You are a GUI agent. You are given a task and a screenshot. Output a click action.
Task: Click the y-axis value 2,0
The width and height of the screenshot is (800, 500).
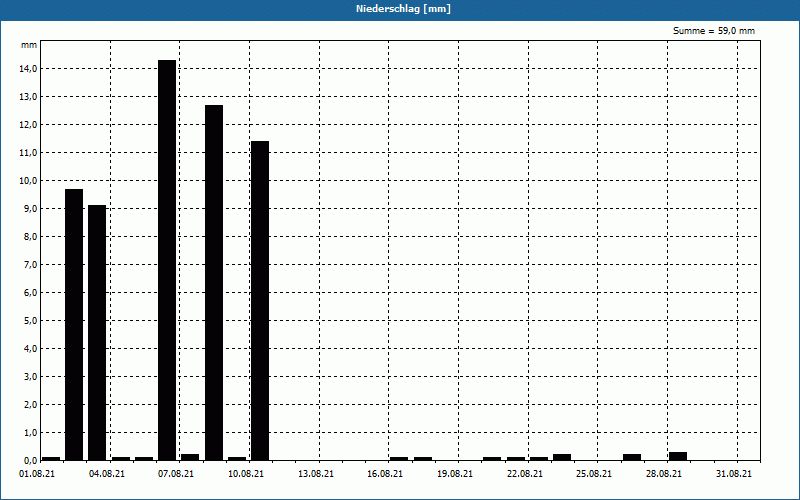click(x=30, y=405)
